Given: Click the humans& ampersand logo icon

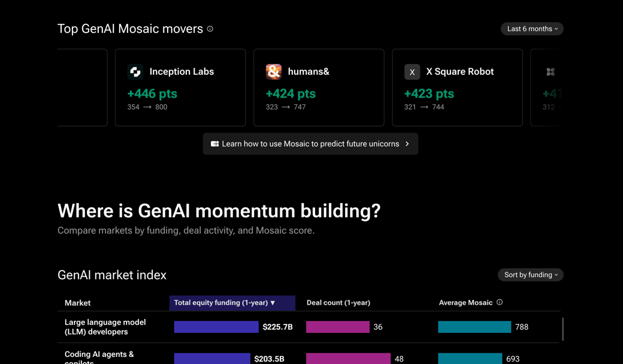Looking at the screenshot, I should click(274, 72).
